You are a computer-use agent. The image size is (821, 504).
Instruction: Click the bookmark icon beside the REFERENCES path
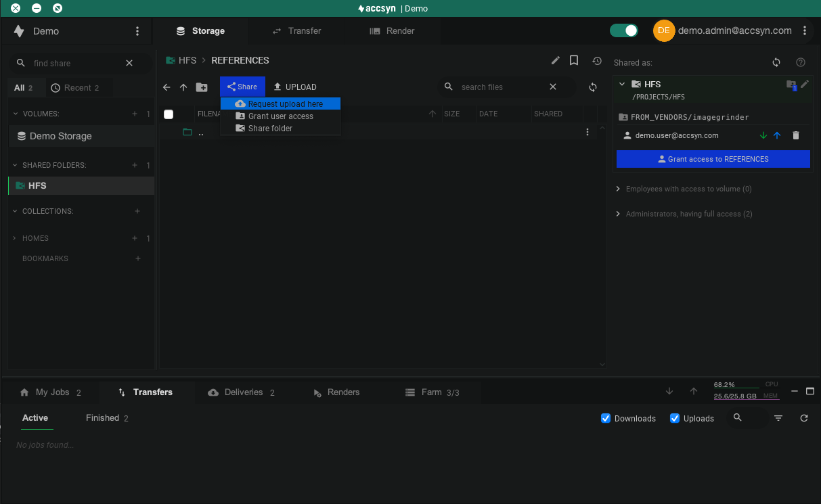(x=574, y=60)
